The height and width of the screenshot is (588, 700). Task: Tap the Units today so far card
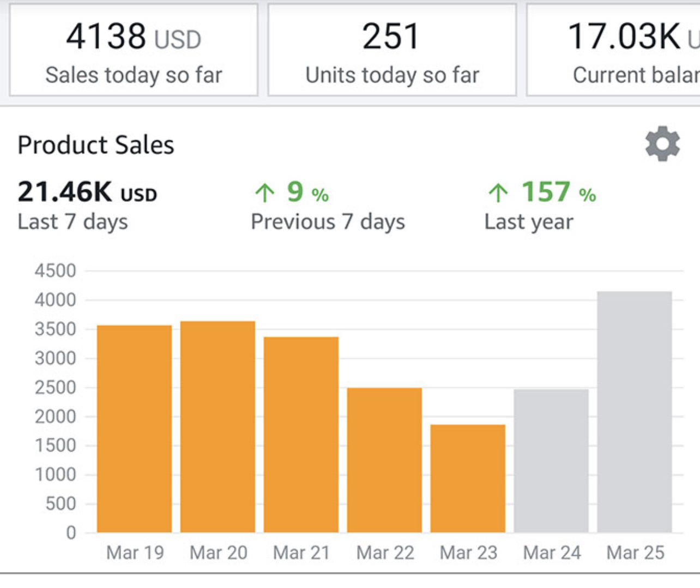click(x=392, y=50)
